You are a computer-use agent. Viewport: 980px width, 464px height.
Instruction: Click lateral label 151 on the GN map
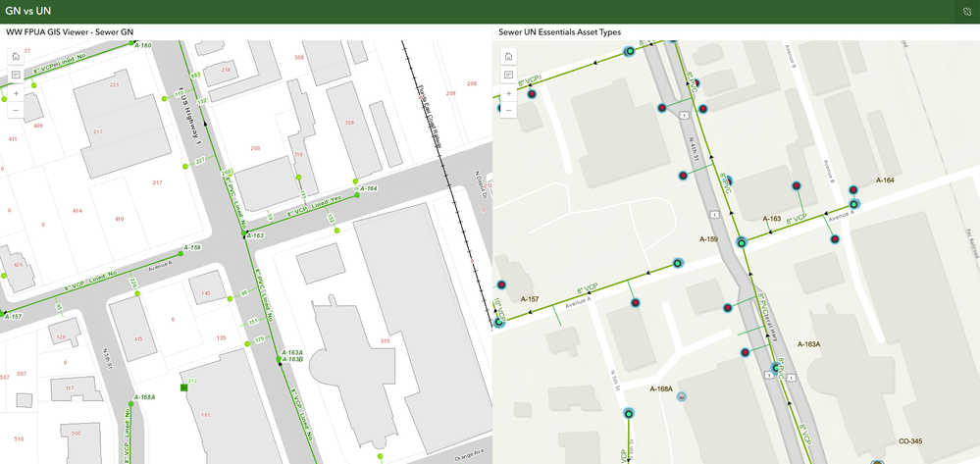click(x=253, y=322)
